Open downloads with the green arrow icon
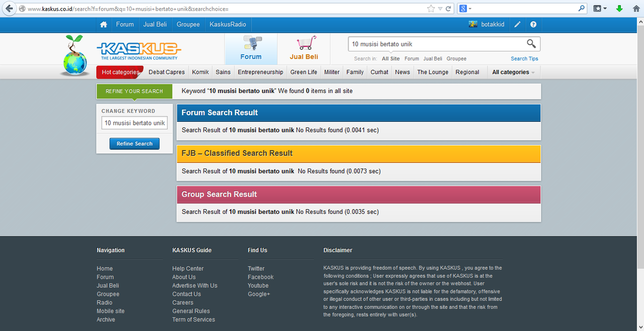644x331 pixels. point(619,9)
